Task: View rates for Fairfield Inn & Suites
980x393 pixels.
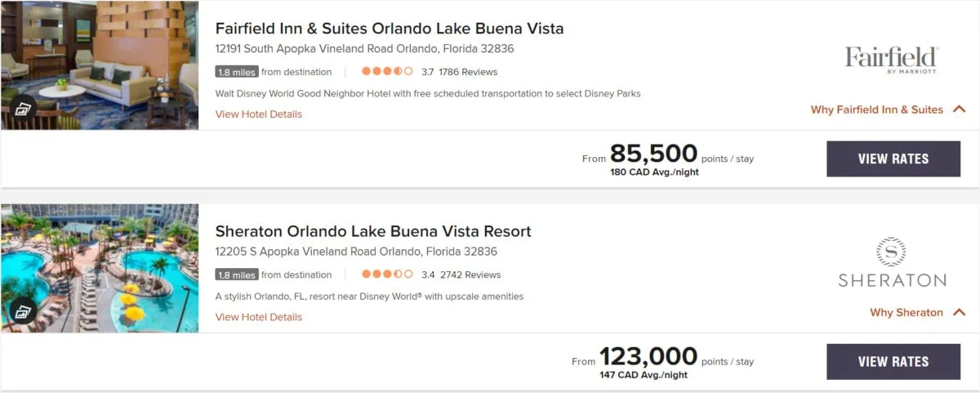Action: [x=893, y=159]
